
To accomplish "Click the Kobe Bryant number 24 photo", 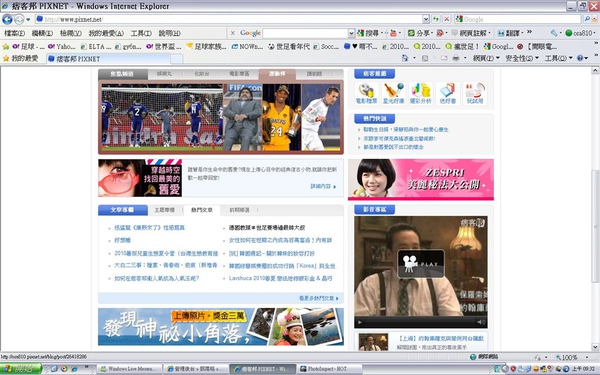I will 282,117.
